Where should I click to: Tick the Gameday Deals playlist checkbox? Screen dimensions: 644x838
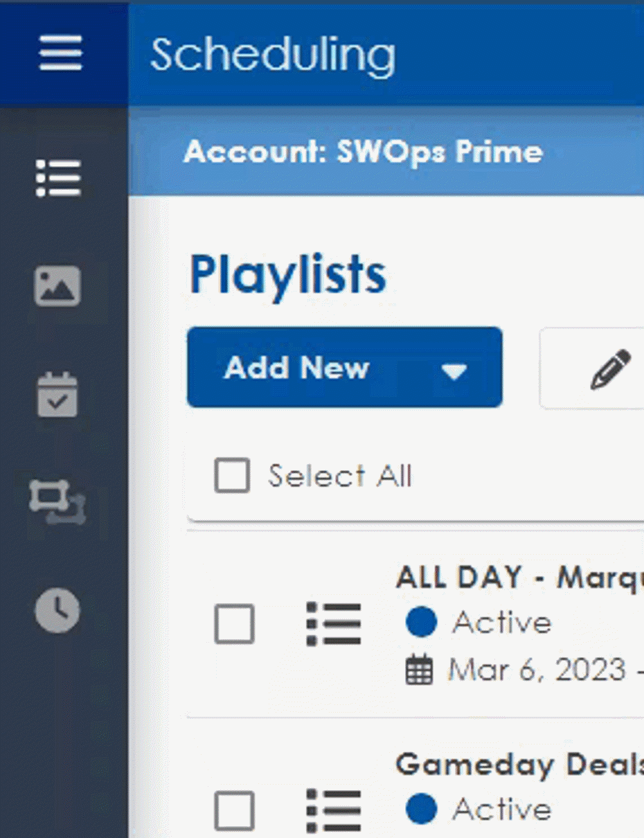[x=234, y=810]
